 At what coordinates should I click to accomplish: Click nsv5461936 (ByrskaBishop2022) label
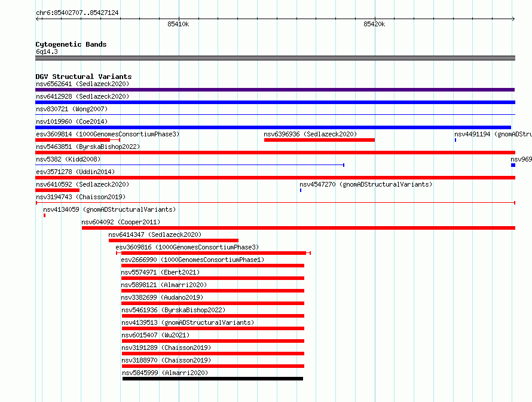coord(173,310)
